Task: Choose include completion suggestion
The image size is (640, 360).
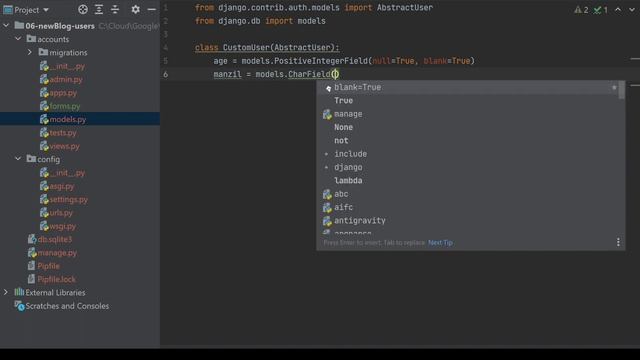Action: 468,154
